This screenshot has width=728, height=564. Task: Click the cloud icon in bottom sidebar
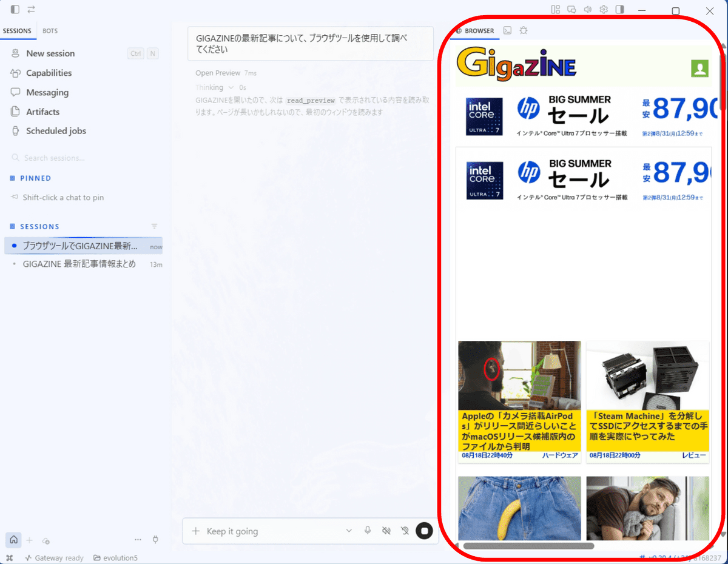[45, 540]
